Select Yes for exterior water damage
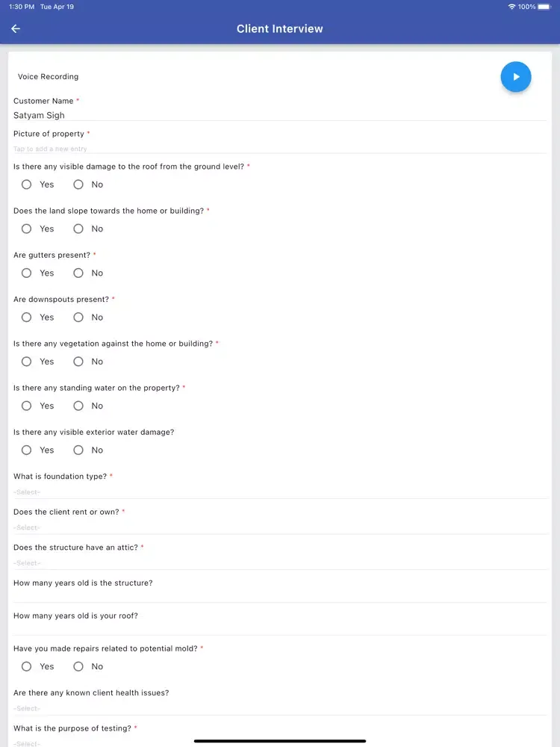 point(27,450)
